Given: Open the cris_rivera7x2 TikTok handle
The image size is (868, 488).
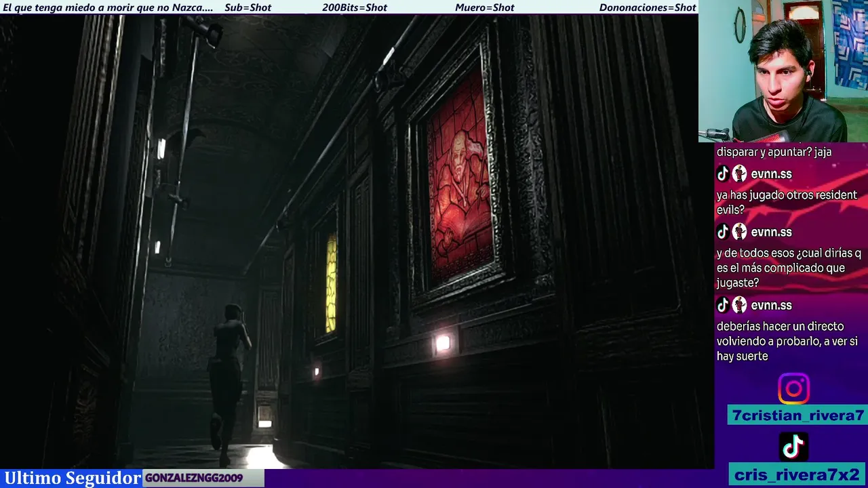Looking at the screenshot, I should click(x=797, y=474).
